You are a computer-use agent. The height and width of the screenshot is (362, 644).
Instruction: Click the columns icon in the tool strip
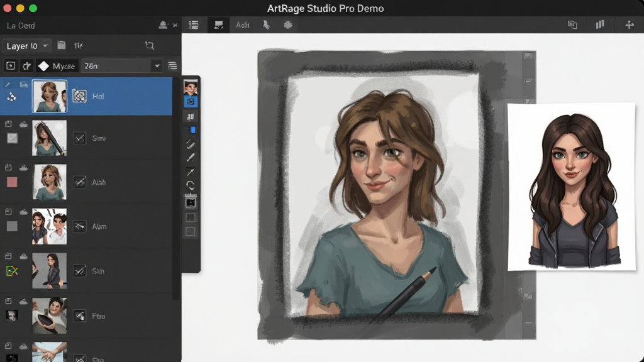(x=191, y=117)
